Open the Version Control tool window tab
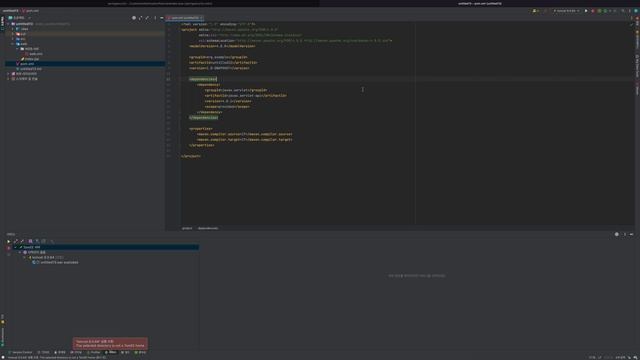 coord(20,352)
